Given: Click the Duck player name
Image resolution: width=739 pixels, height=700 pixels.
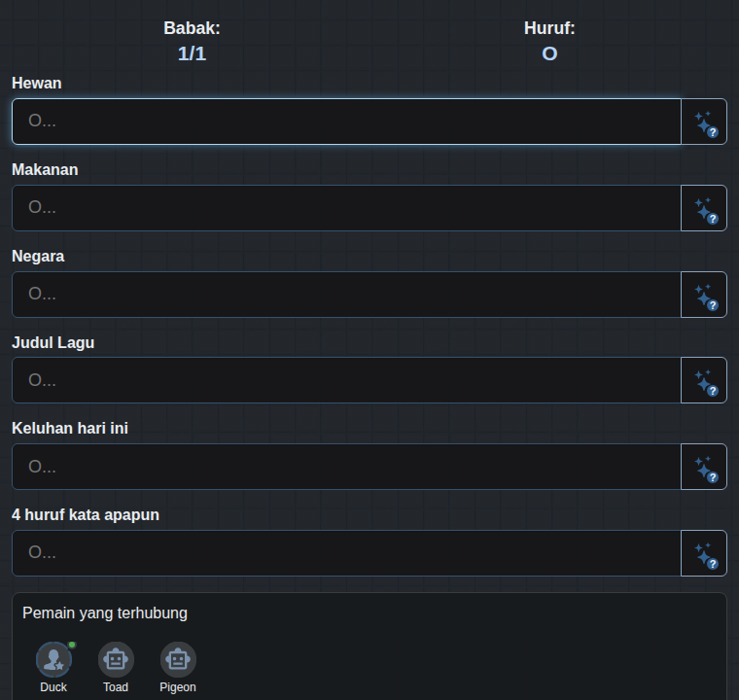Looking at the screenshot, I should [x=53, y=687].
